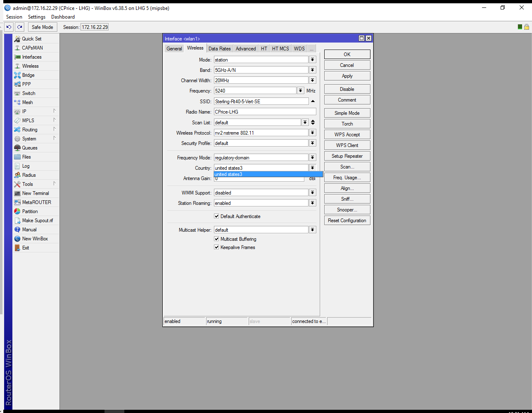Switch to the Data Rates tab
Image resolution: width=532 pixels, height=413 pixels.
point(219,49)
